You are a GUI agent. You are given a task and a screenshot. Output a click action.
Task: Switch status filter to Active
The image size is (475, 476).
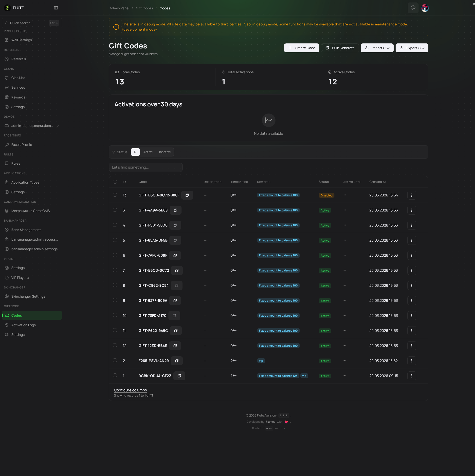148,152
